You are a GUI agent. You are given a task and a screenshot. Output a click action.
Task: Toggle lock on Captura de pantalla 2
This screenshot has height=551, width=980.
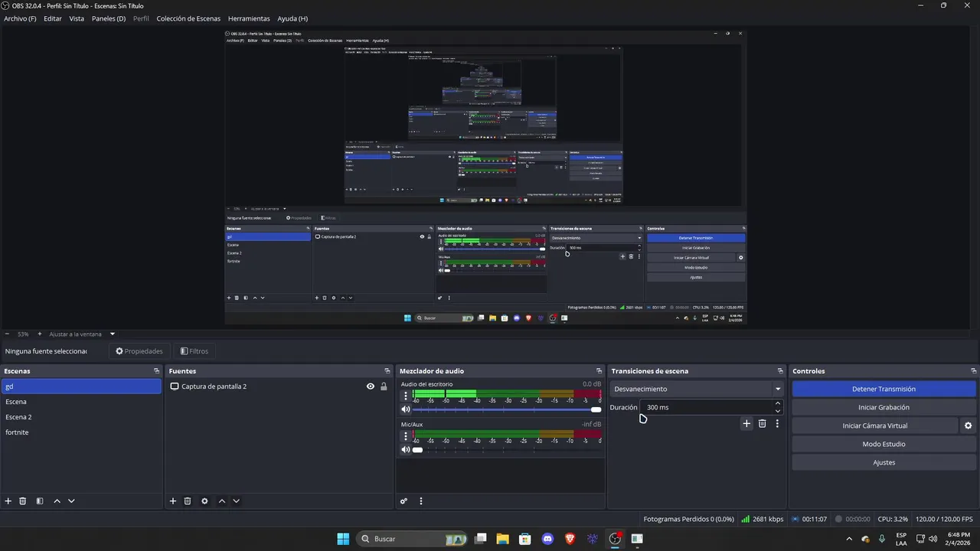(384, 386)
